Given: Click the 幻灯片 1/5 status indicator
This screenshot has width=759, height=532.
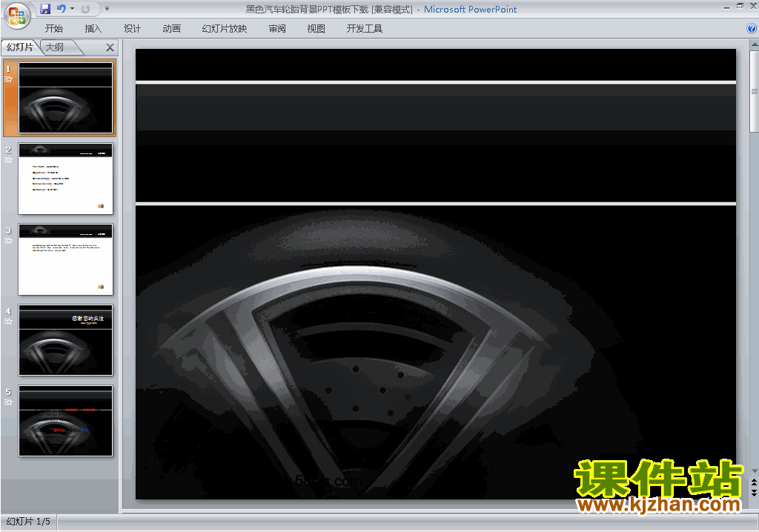Looking at the screenshot, I should [28, 522].
